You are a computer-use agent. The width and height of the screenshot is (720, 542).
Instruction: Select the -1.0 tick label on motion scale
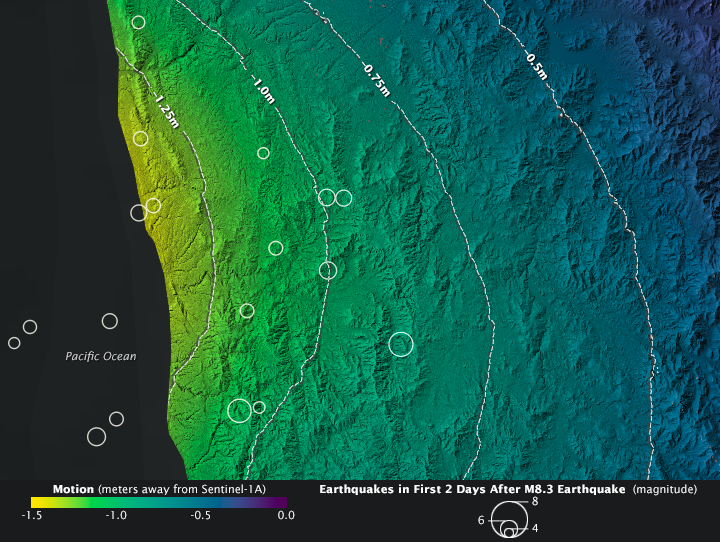coord(116,516)
